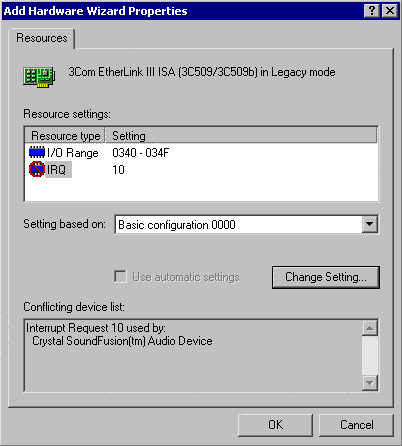The width and height of the screenshot is (402, 446).
Task: Switch to the Resources tab
Action: pyautogui.click(x=42, y=38)
